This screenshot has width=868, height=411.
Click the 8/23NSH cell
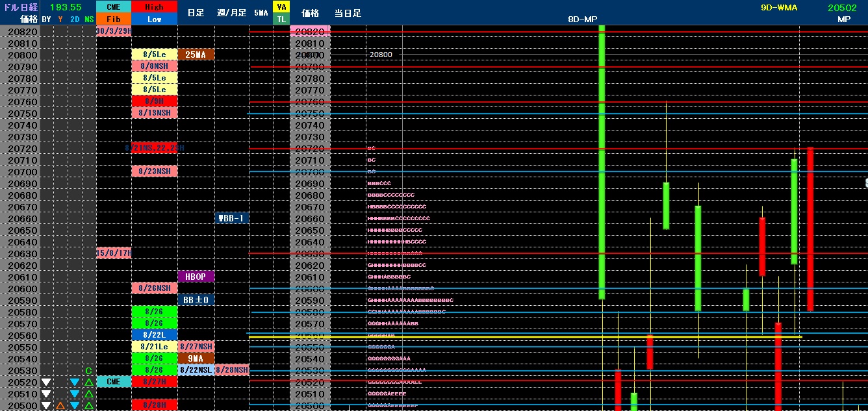click(154, 171)
